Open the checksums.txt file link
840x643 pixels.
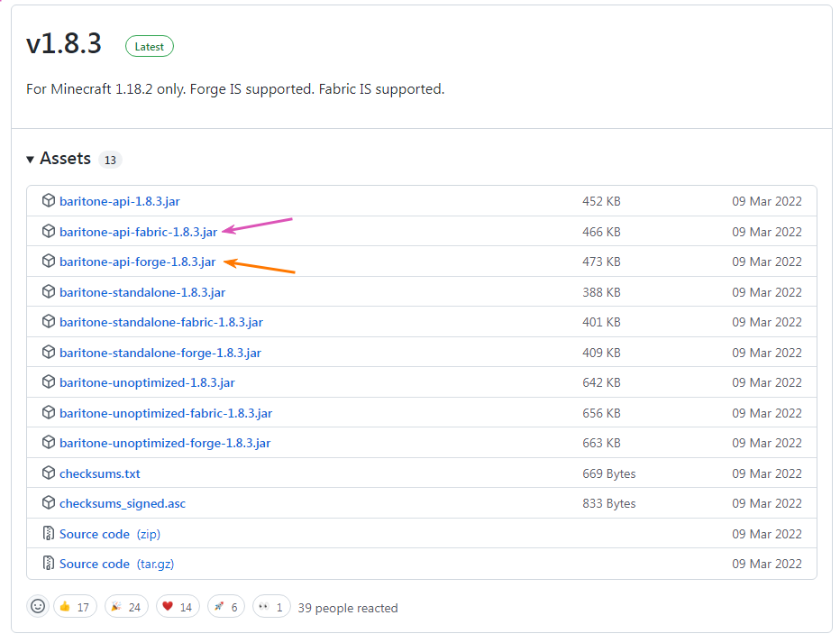pyautogui.click(x=100, y=474)
